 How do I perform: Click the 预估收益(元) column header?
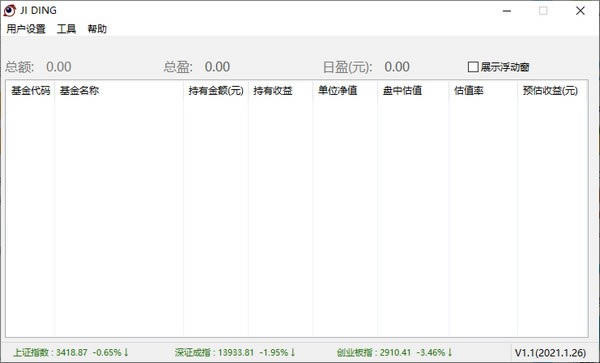coord(552,91)
